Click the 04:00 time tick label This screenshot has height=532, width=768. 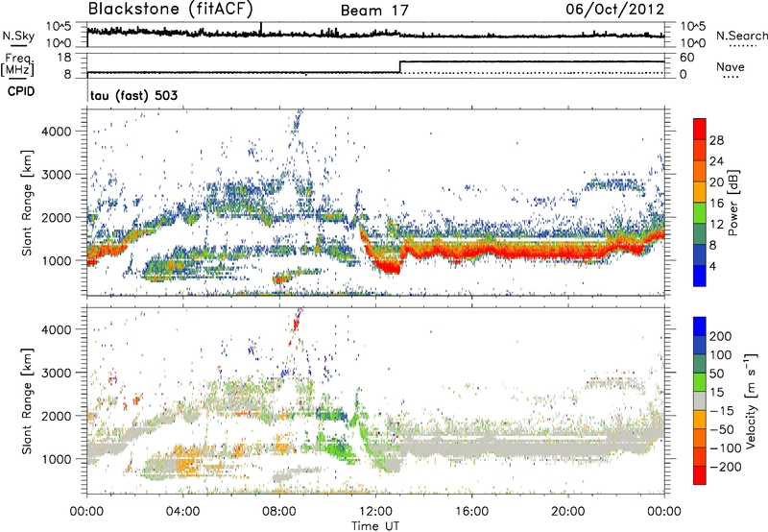click(x=182, y=512)
